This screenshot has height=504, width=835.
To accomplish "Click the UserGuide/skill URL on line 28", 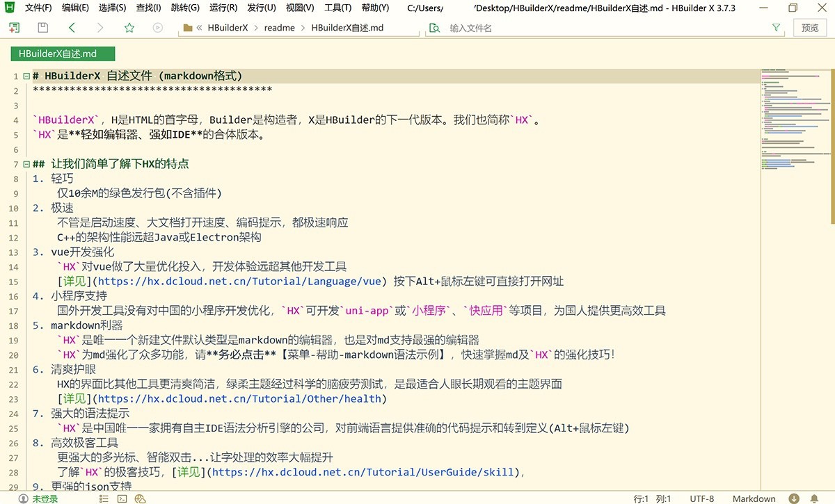I will coord(364,471).
